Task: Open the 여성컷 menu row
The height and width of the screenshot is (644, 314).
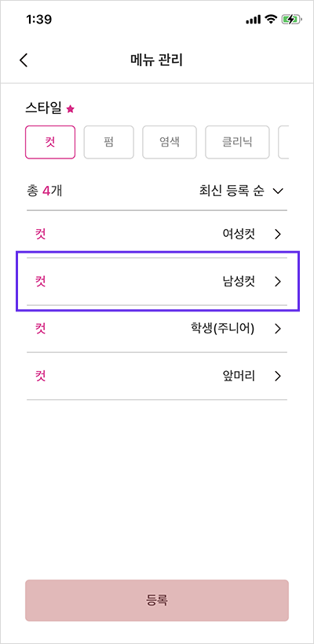Action: (157, 234)
